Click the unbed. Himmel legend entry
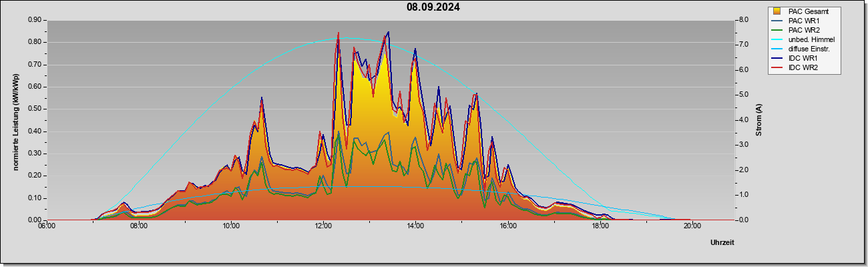The width and height of the screenshot is (868, 267). 809,40
